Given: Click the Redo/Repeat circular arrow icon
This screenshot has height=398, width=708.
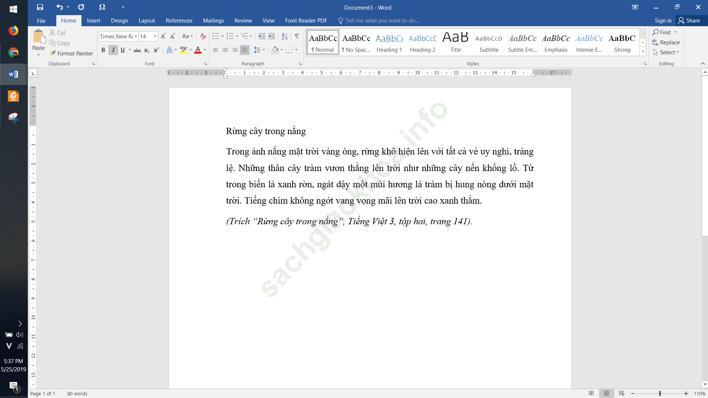Looking at the screenshot, I should [81, 7].
